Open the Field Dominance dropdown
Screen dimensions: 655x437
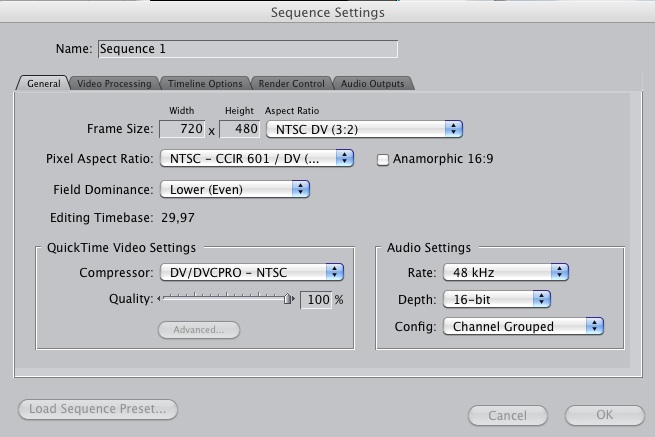[234, 189]
